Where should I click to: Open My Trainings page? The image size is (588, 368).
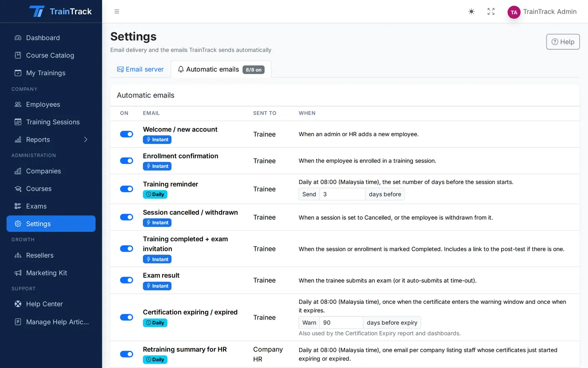coord(51,73)
